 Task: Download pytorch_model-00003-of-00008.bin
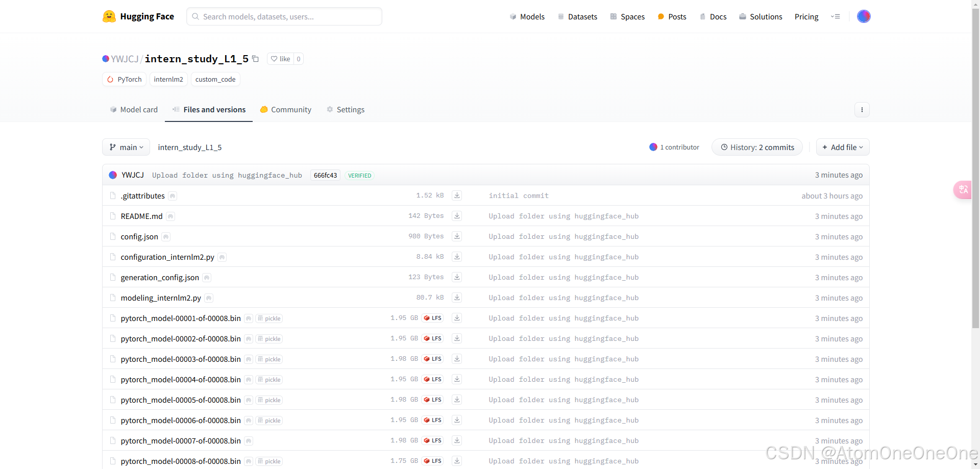[457, 359]
